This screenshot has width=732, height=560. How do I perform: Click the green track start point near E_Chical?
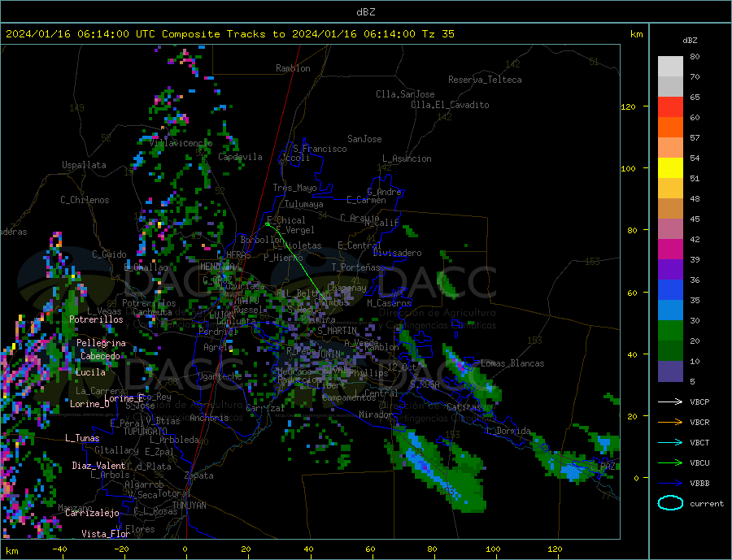click(267, 224)
